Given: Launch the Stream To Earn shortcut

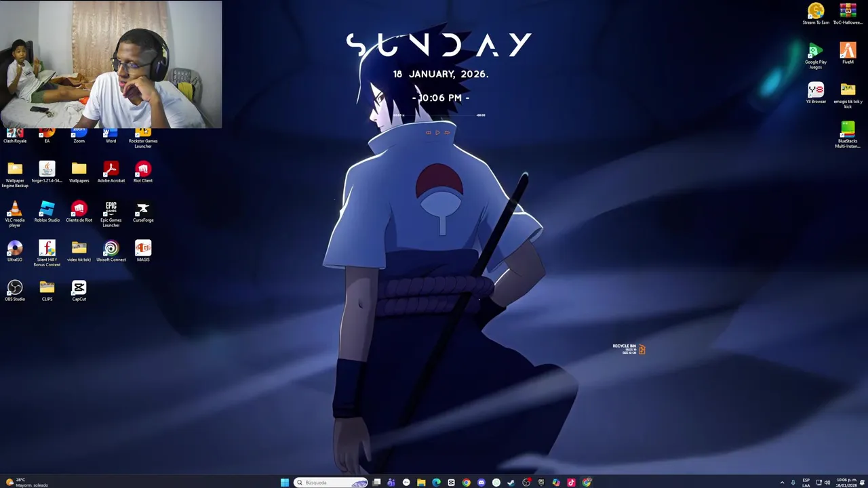Looking at the screenshot, I should pos(816,14).
